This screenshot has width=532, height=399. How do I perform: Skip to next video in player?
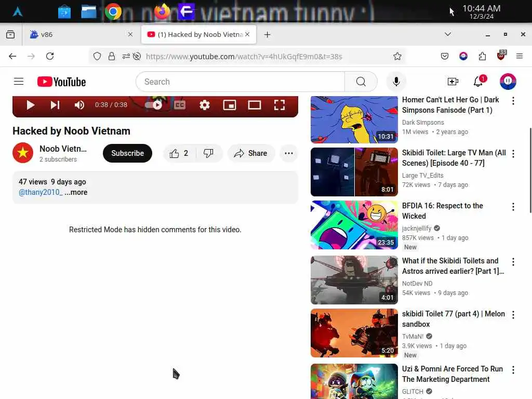click(55, 105)
